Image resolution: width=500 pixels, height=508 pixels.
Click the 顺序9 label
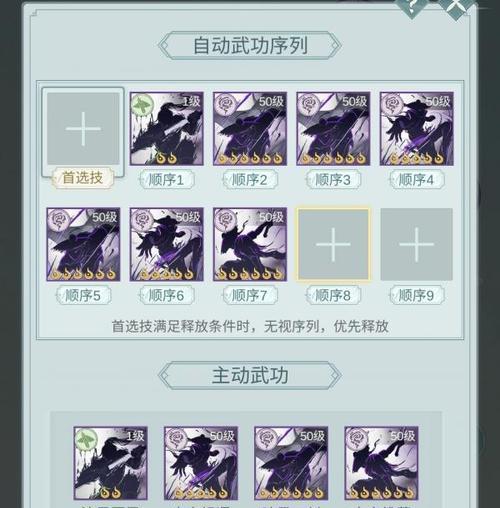click(417, 295)
